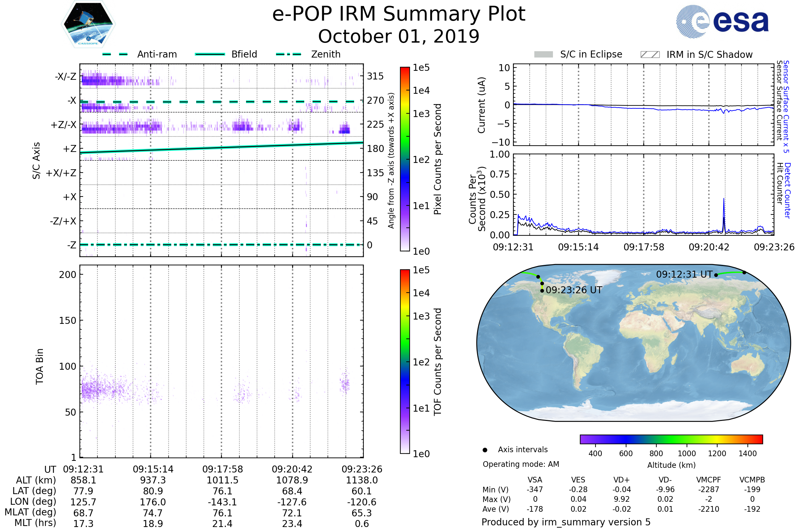Click the ESA logo
The image size is (798, 532).
click(x=722, y=21)
